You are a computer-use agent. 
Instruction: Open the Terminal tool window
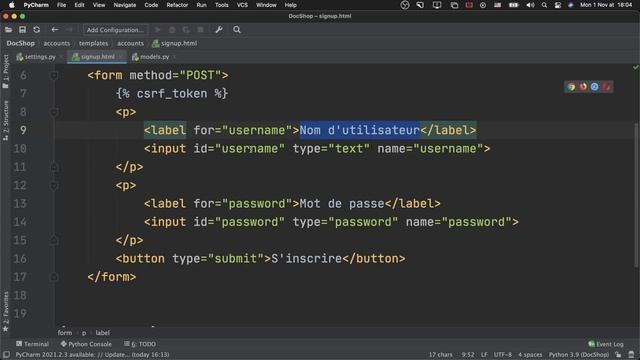point(32,344)
